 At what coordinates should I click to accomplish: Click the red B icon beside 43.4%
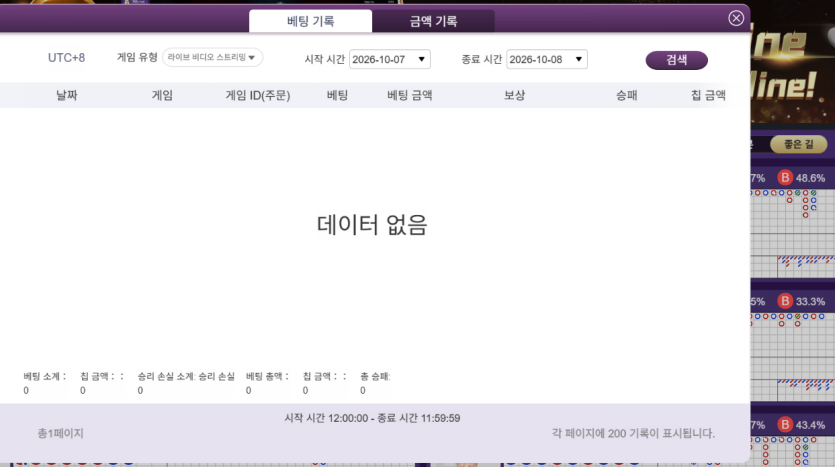click(785, 425)
